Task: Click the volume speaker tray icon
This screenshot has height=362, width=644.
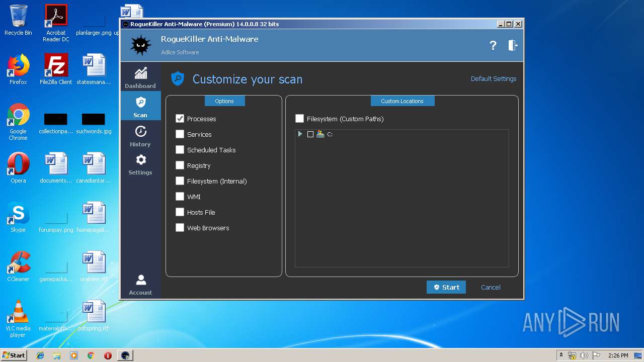Action: pyautogui.click(x=584, y=355)
